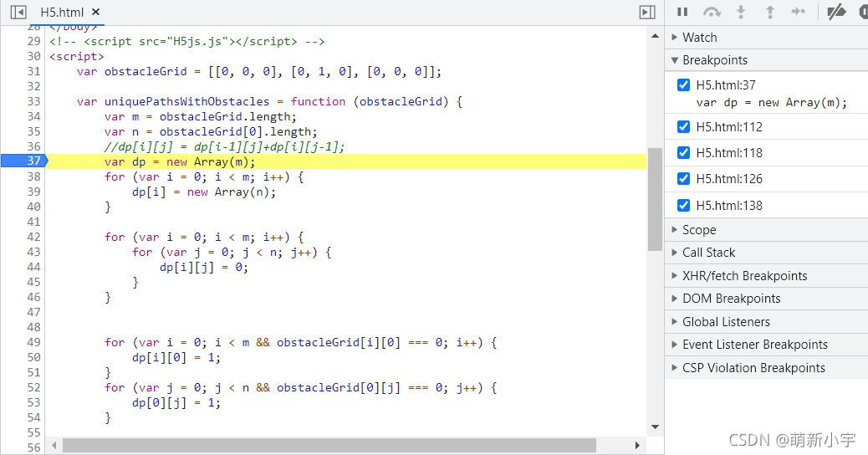Click commented script src line 29

pyautogui.click(x=186, y=42)
